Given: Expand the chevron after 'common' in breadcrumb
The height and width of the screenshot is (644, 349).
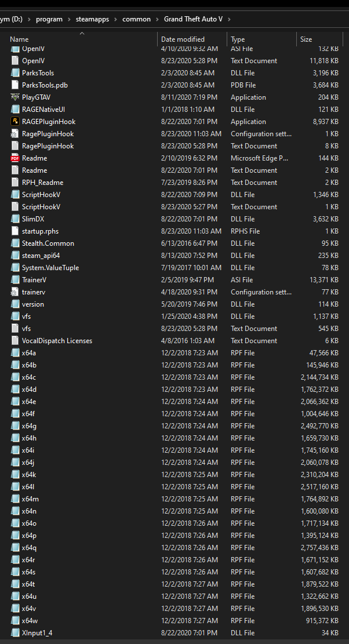Looking at the screenshot, I should click(157, 19).
